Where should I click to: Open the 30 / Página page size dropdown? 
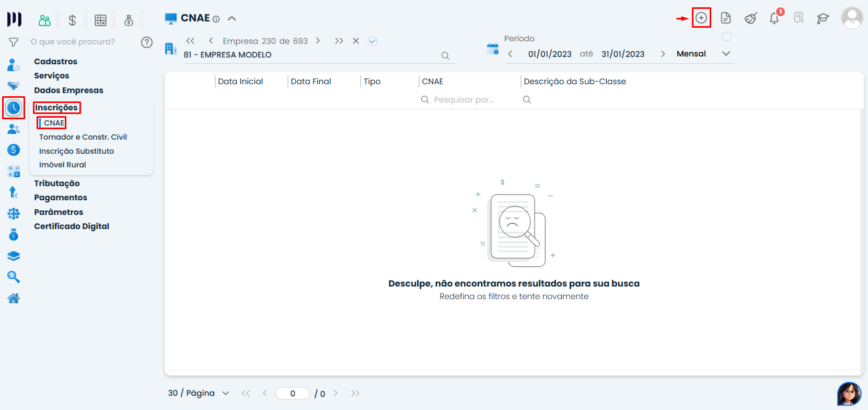[x=226, y=393]
